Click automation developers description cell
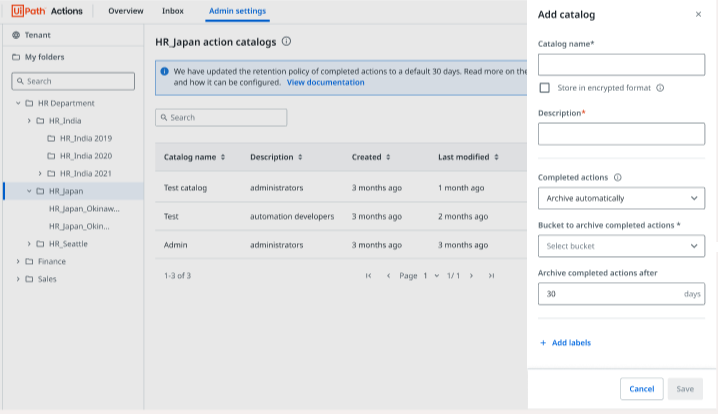Image resolution: width=718 pixels, height=414 pixels. click(x=292, y=216)
